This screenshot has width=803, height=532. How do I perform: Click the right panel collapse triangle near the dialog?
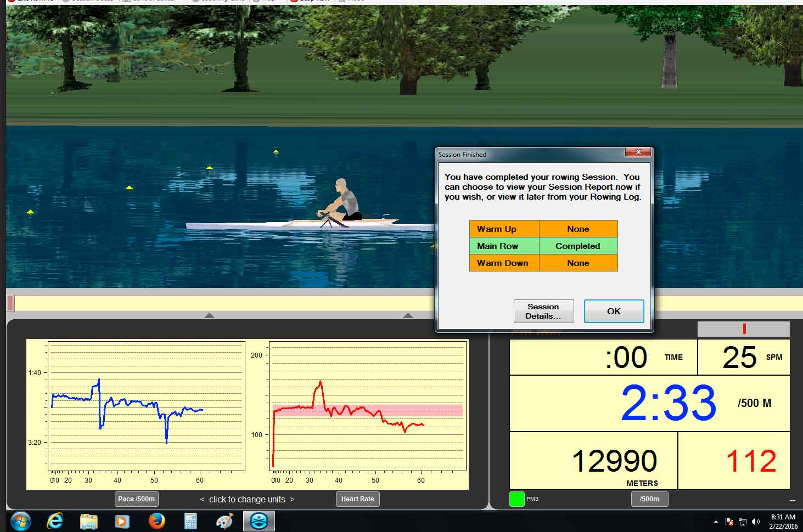(408, 315)
